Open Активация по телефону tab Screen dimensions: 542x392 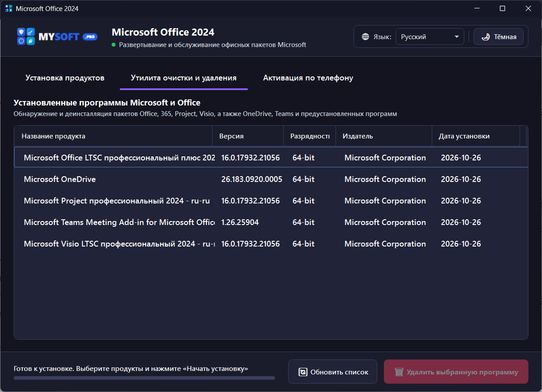click(x=308, y=78)
